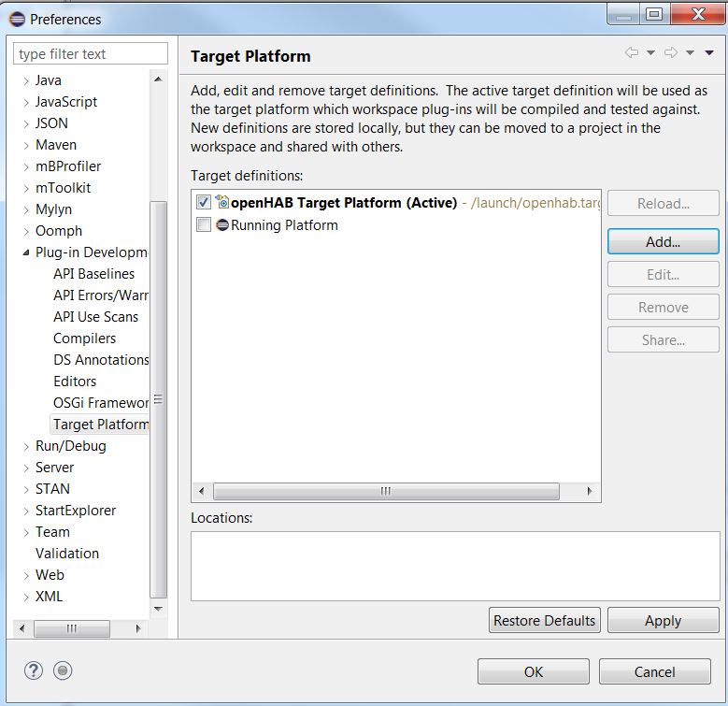The image size is (728, 706).
Task: Click the tree horizontal scrollbar right arrow
Action: [x=138, y=629]
